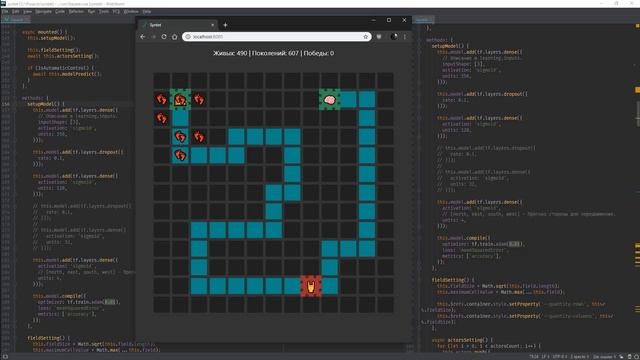This screenshot has height=360, width=640.
Task: Click yellow warning marker atop right gutter
Action: 637,26
